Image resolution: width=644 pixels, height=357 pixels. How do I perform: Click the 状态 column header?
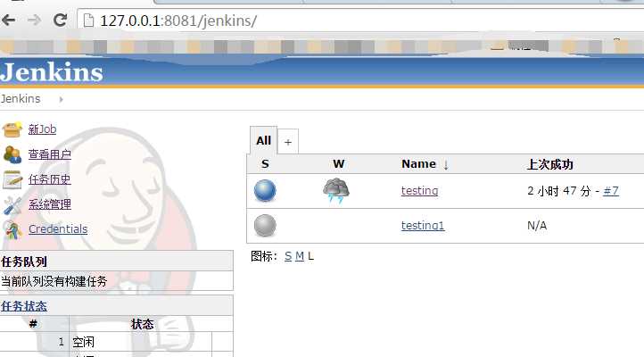tap(142, 324)
